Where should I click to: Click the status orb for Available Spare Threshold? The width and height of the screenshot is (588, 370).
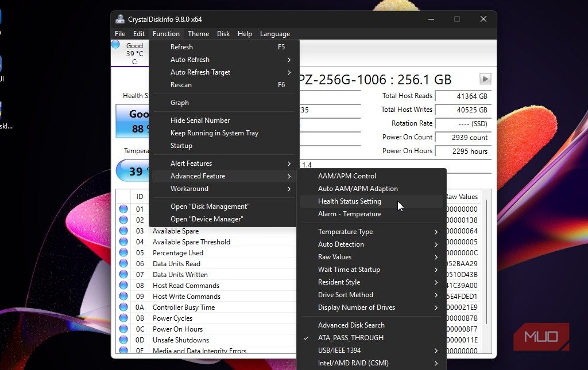pyautogui.click(x=123, y=242)
